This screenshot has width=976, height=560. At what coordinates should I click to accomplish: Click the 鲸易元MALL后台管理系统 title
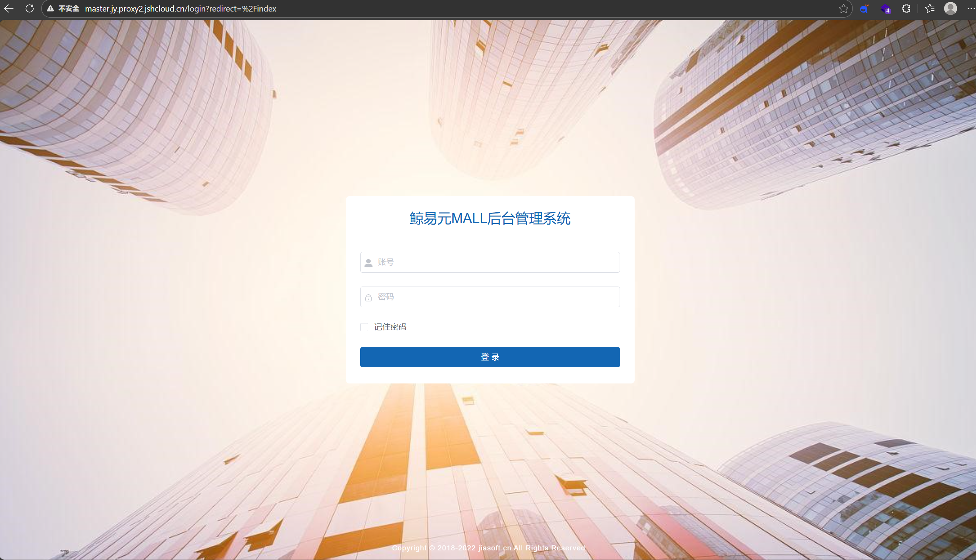tap(490, 218)
